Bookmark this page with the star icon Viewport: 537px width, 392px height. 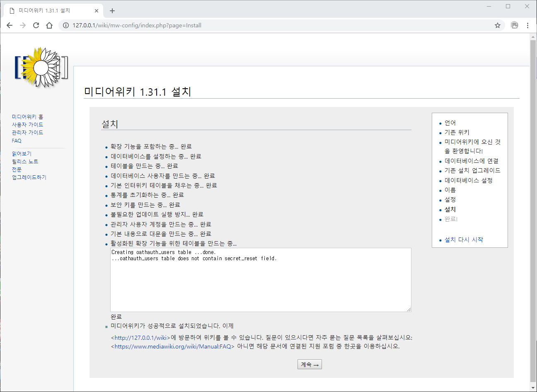tap(498, 25)
